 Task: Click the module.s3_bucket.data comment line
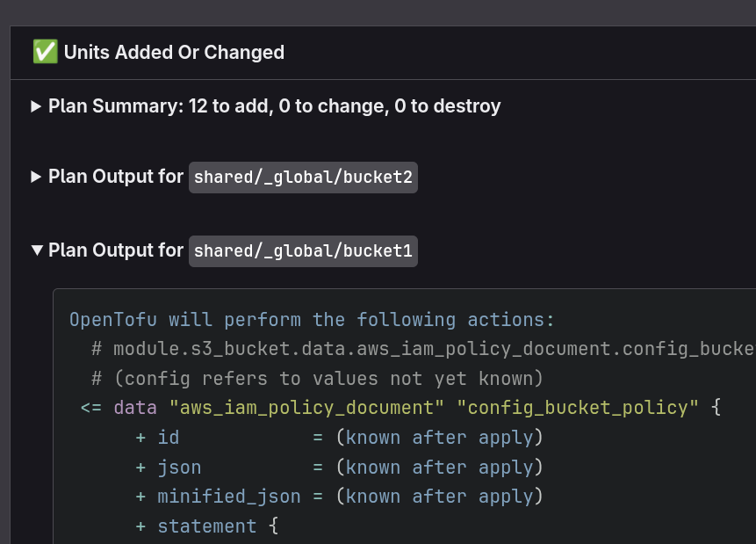point(423,349)
